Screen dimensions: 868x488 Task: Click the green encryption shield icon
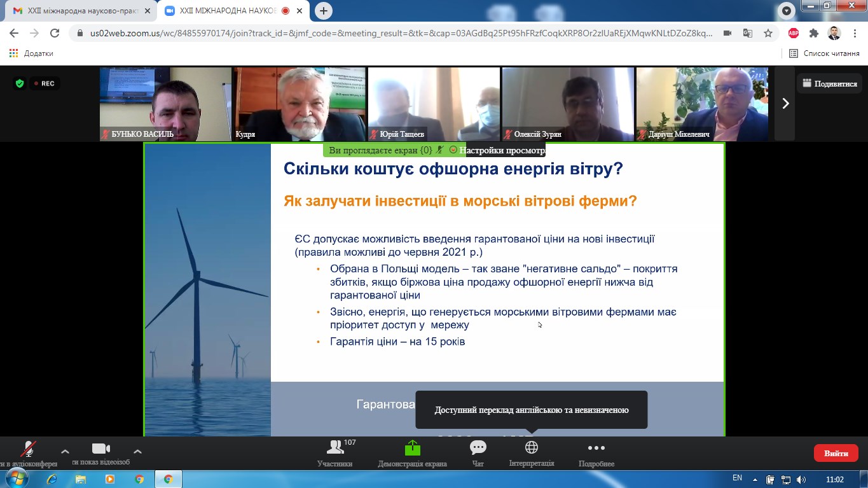click(20, 83)
